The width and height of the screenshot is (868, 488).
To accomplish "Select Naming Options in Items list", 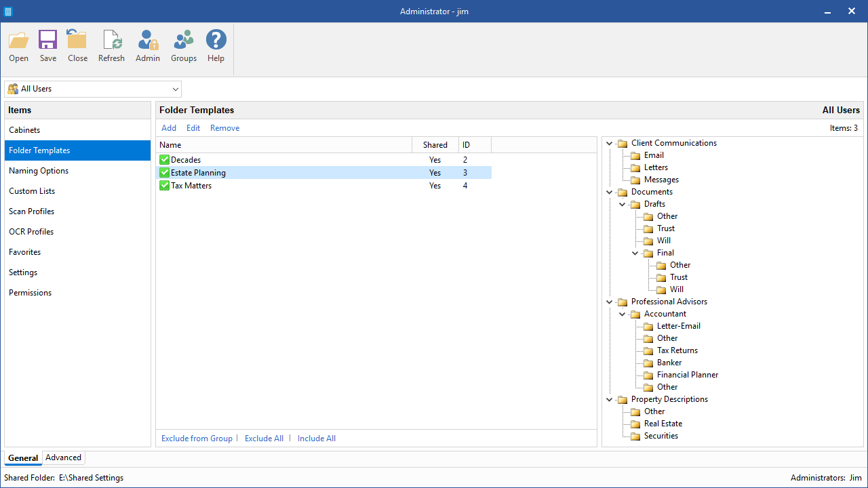I will [x=77, y=171].
